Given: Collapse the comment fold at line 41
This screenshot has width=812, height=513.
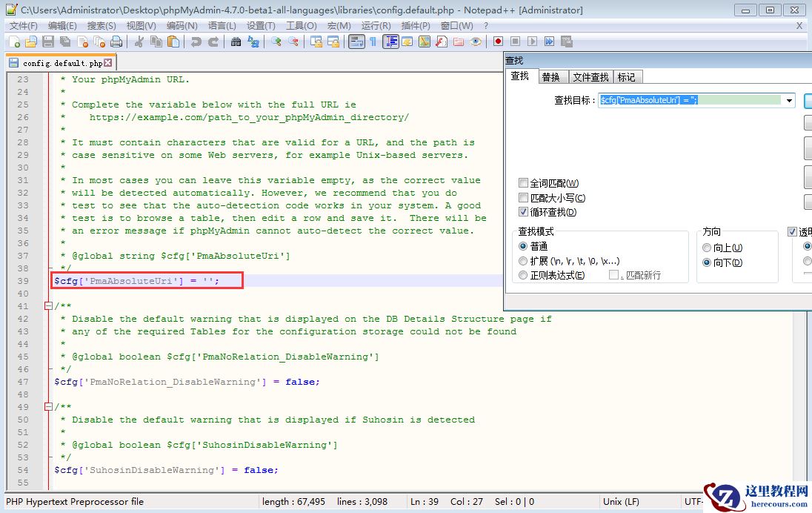Looking at the screenshot, I should 48,306.
